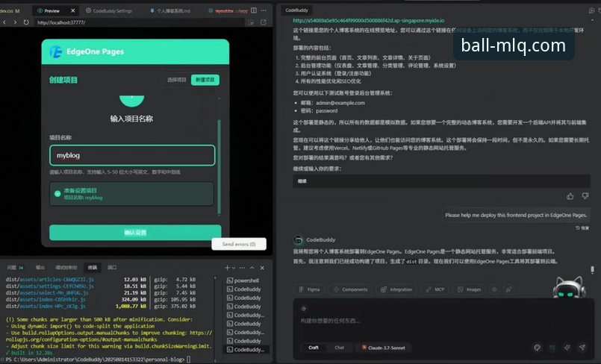
Task: Select the first CodeBuddy terminal entry
Action: point(244,289)
